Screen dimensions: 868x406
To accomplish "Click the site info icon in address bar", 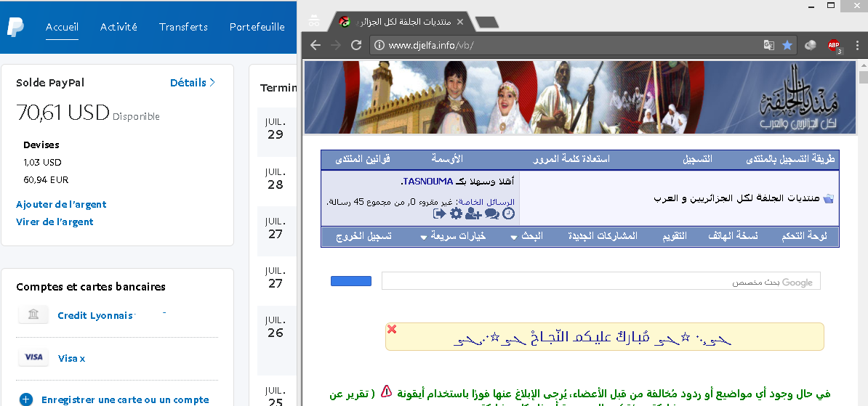I will pyautogui.click(x=379, y=45).
